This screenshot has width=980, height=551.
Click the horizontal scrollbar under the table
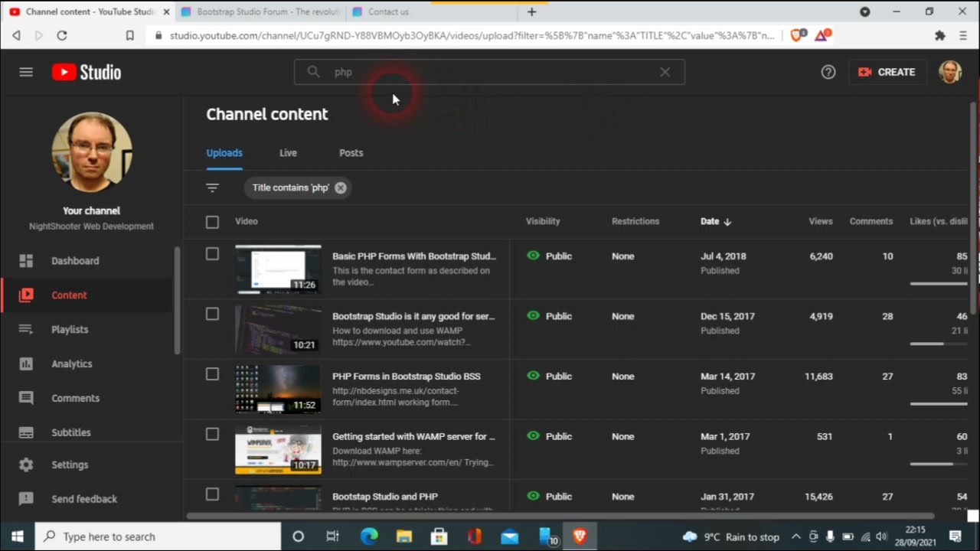point(559,516)
